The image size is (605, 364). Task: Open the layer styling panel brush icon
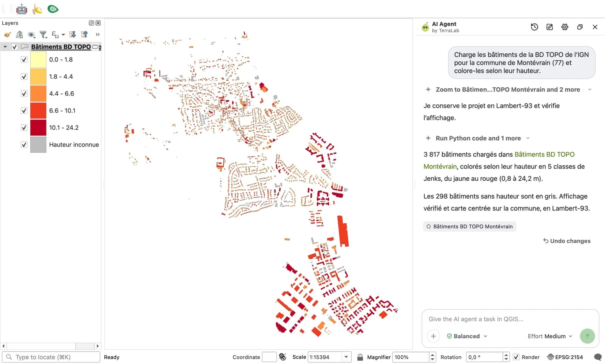coord(7,34)
